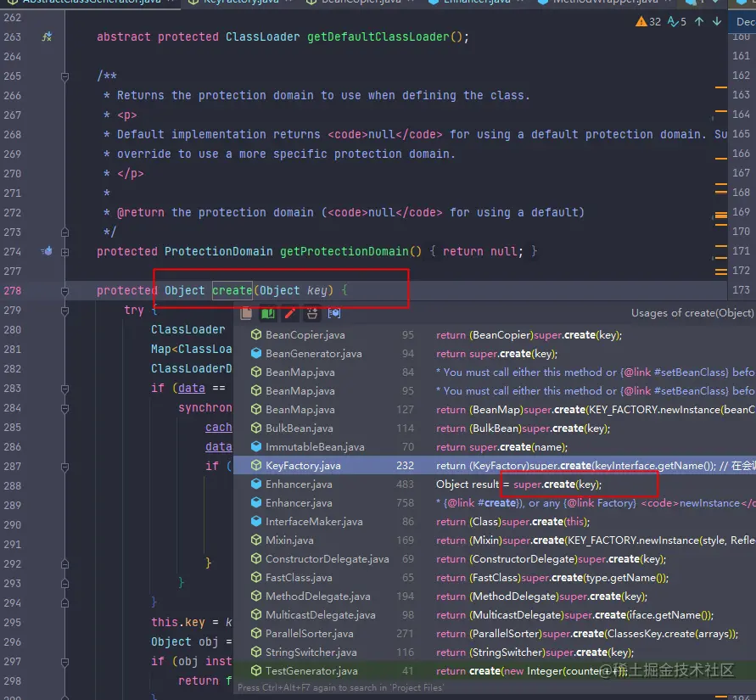Click line number 263 in the gutter
This screenshot has width=756, height=700.
click(13, 36)
